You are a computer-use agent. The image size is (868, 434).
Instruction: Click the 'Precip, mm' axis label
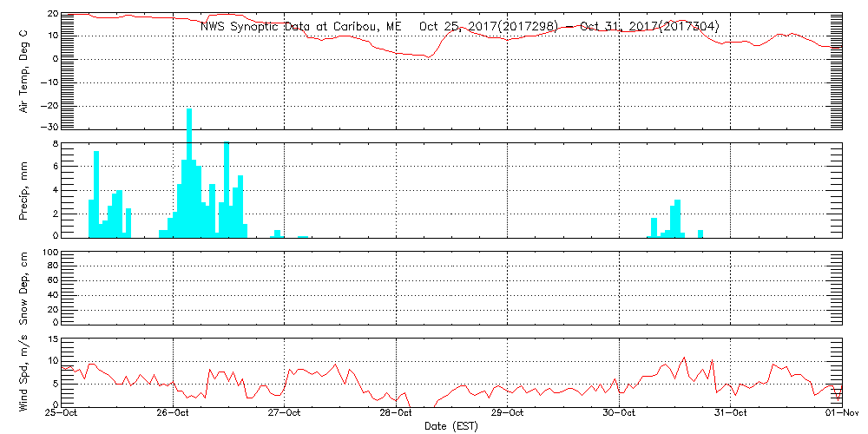[24, 188]
